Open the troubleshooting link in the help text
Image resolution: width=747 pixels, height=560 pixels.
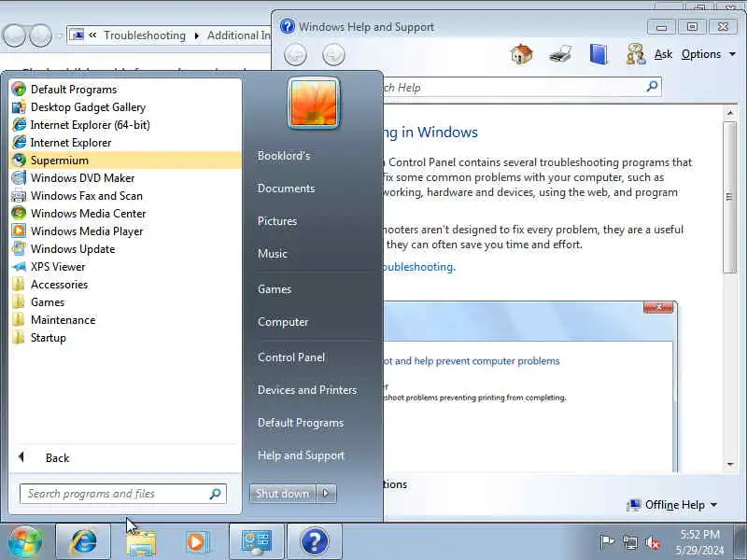(x=418, y=267)
